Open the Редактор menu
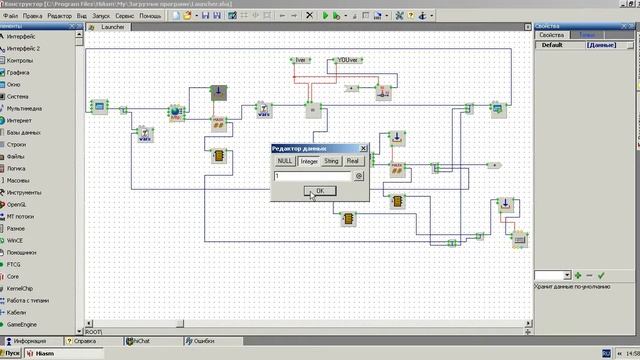The height and width of the screenshot is (360, 640). pos(60,16)
